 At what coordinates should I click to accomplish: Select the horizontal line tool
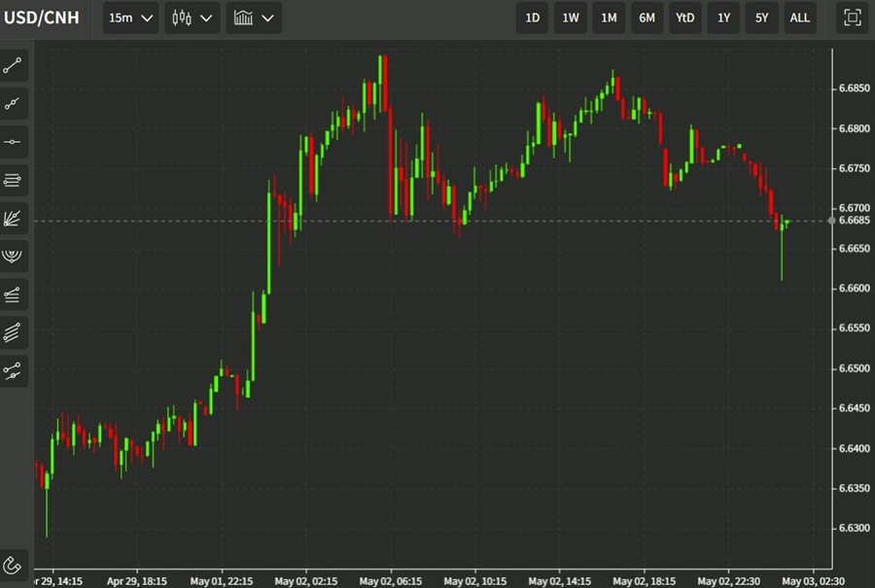pyautogui.click(x=13, y=142)
